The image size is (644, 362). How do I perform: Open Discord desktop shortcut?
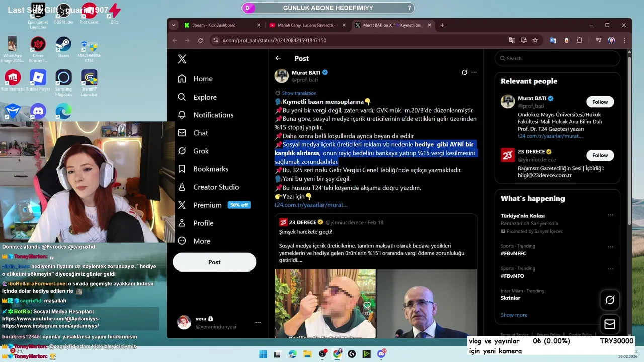(x=38, y=111)
